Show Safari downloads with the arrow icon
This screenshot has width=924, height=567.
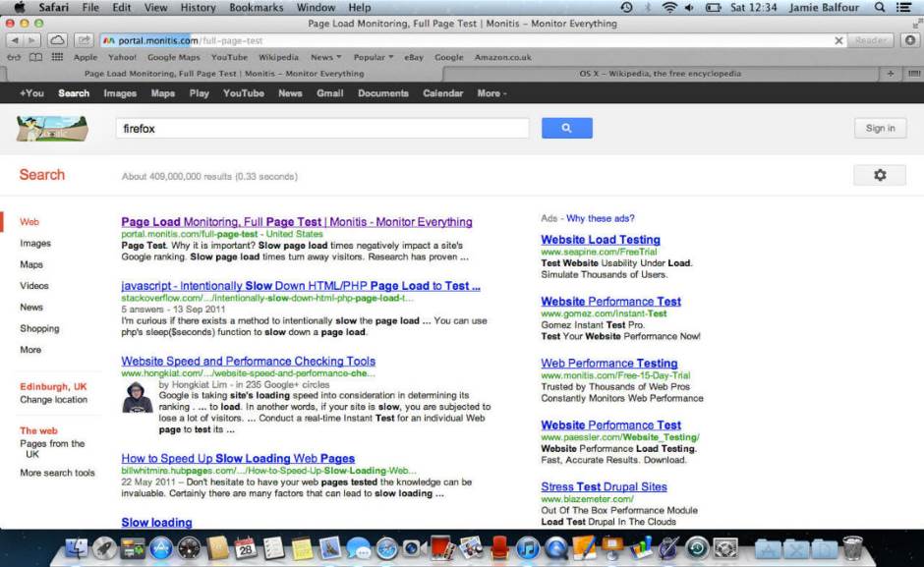pos(909,40)
